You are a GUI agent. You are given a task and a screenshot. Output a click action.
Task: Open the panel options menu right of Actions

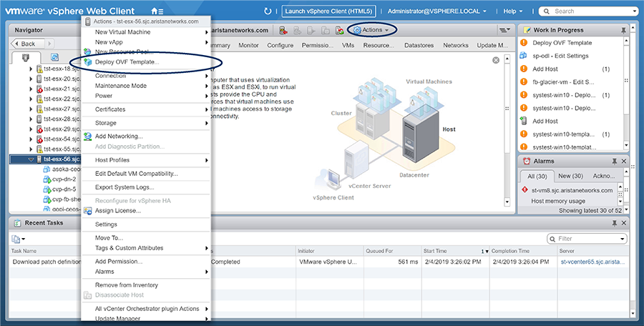click(504, 30)
